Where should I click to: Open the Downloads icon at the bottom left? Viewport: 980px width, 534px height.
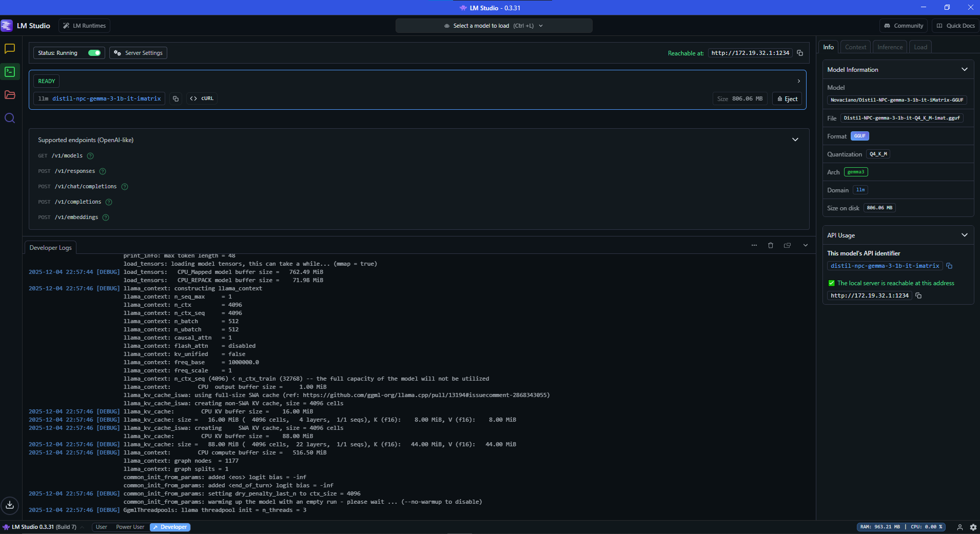point(10,505)
